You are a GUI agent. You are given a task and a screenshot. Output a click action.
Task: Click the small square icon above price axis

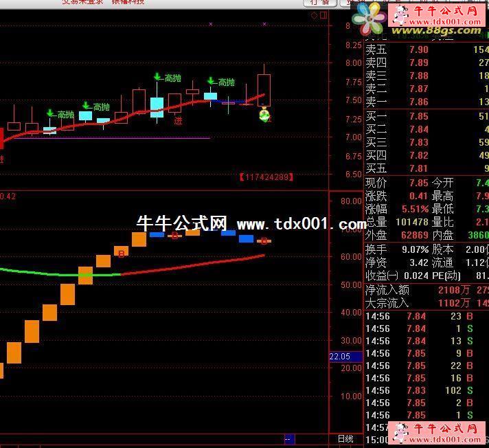pos(324,15)
